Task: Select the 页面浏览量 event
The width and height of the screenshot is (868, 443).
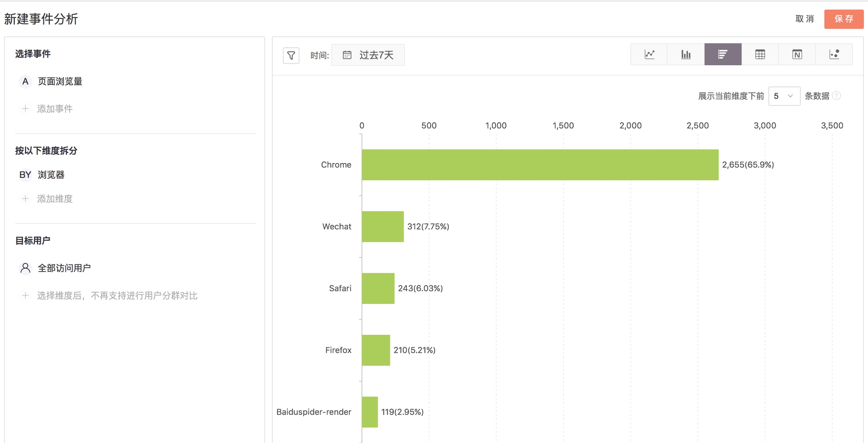Action: (x=60, y=81)
